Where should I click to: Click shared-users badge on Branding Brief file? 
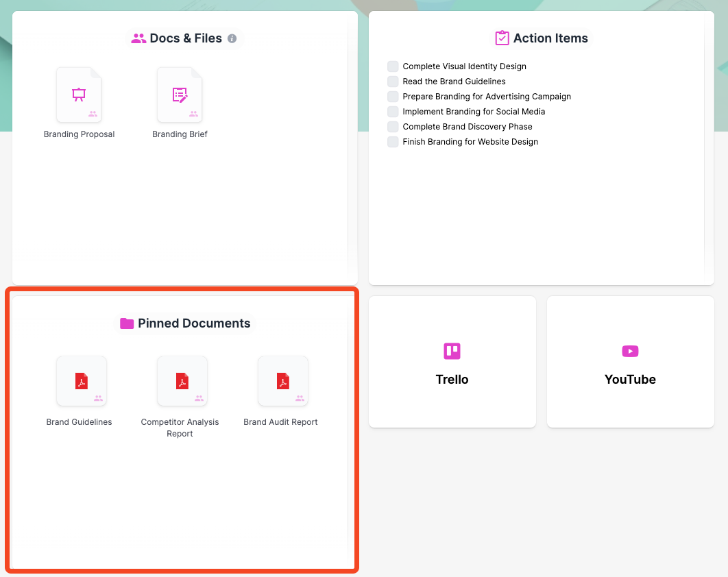193,114
